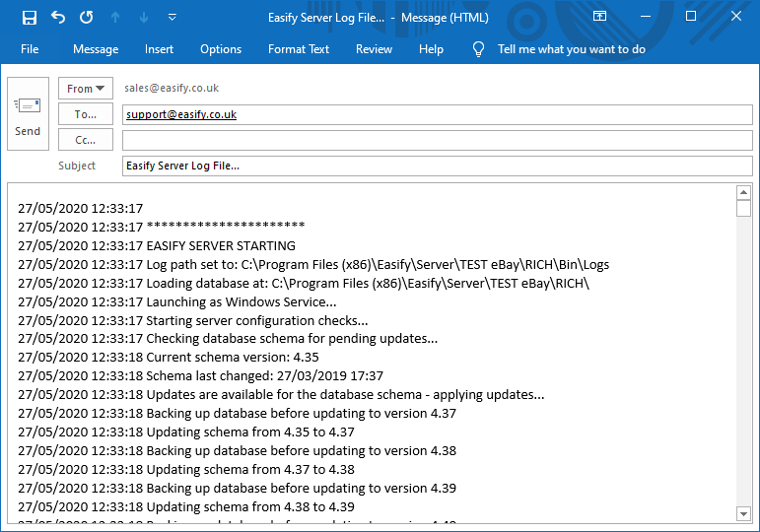
Task: Click in the Subject field
Action: (x=437, y=166)
